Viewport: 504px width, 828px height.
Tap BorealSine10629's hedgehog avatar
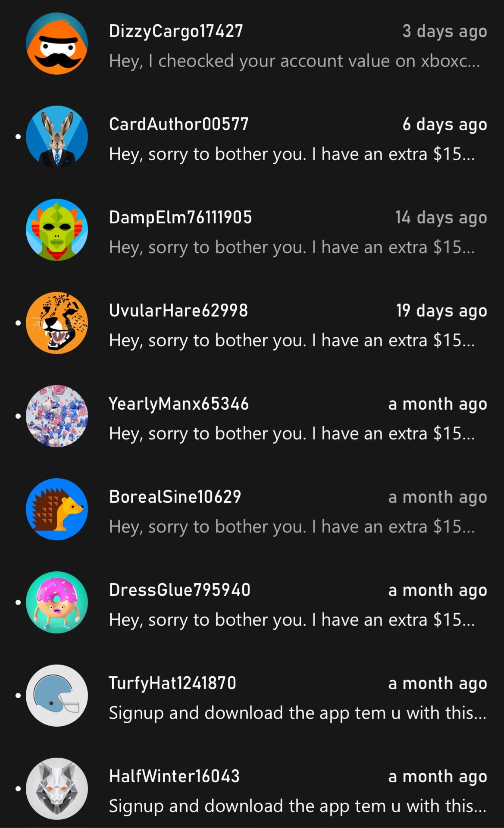57,509
